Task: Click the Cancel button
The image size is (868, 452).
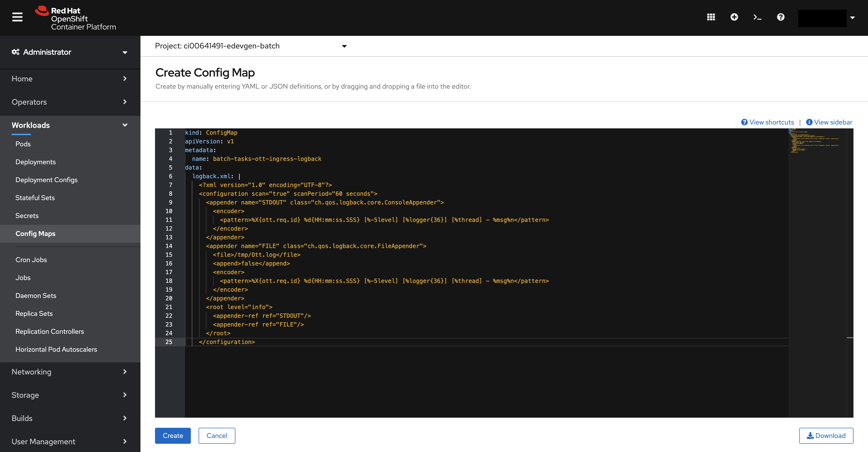Action: coord(217,436)
